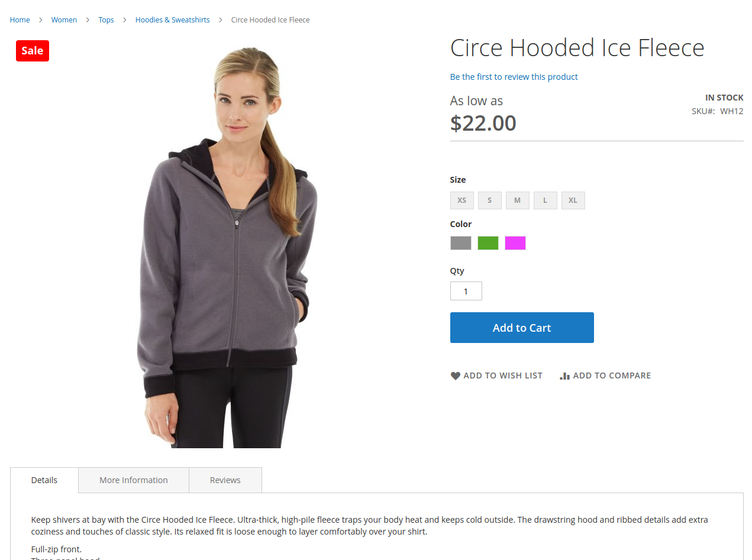Select size XS option
This screenshot has height=560, width=752.
[462, 200]
